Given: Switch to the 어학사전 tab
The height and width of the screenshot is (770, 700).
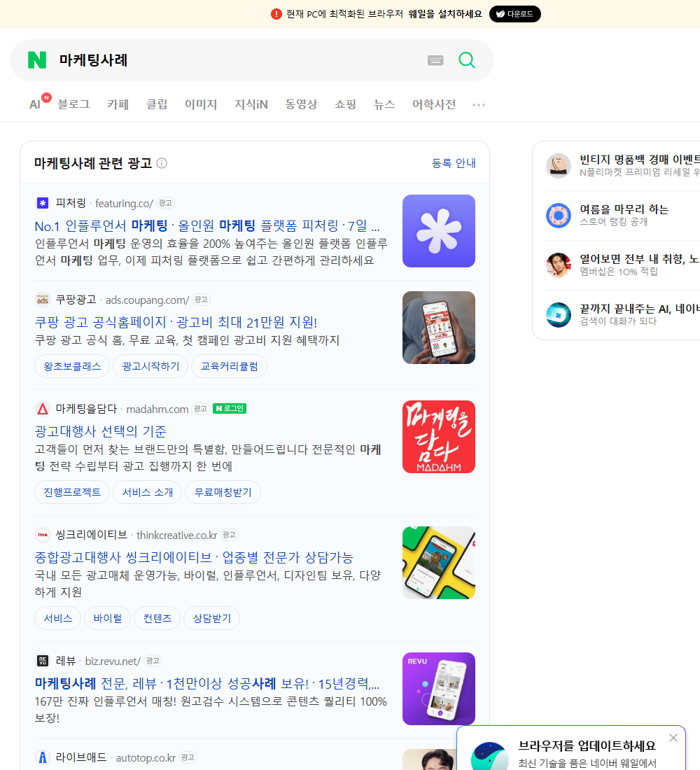Looking at the screenshot, I should point(434,104).
